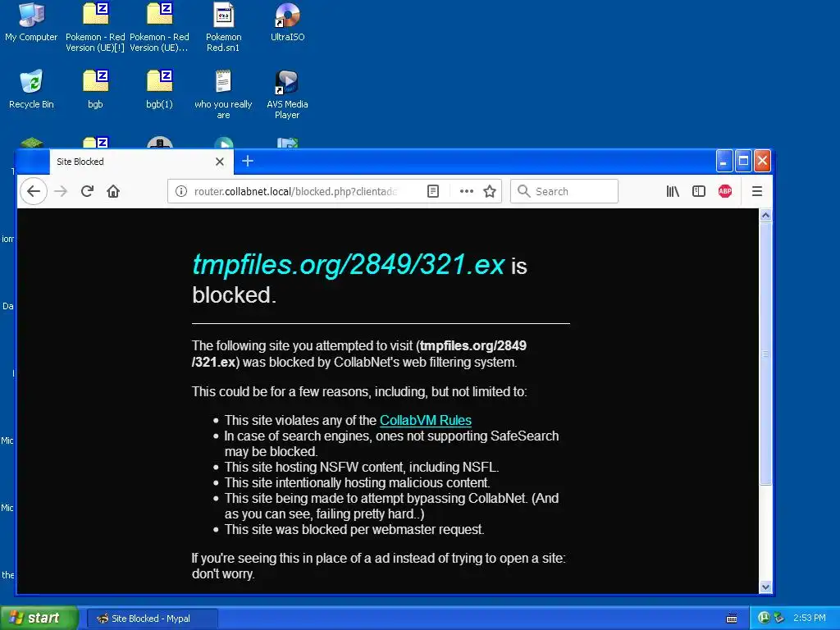Image resolution: width=840 pixels, height=630 pixels.
Task: Reload the blocked page
Action: pyautogui.click(x=87, y=191)
